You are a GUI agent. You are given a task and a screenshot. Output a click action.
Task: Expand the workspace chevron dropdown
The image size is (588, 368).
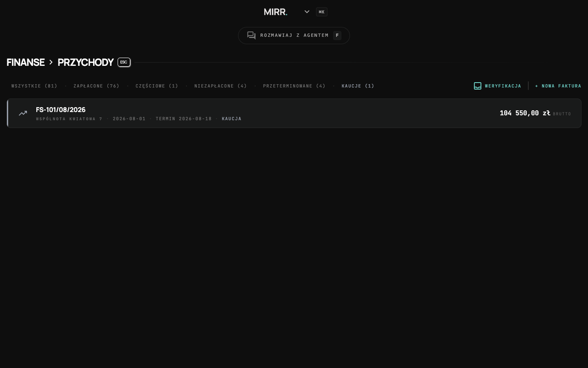pos(307,12)
